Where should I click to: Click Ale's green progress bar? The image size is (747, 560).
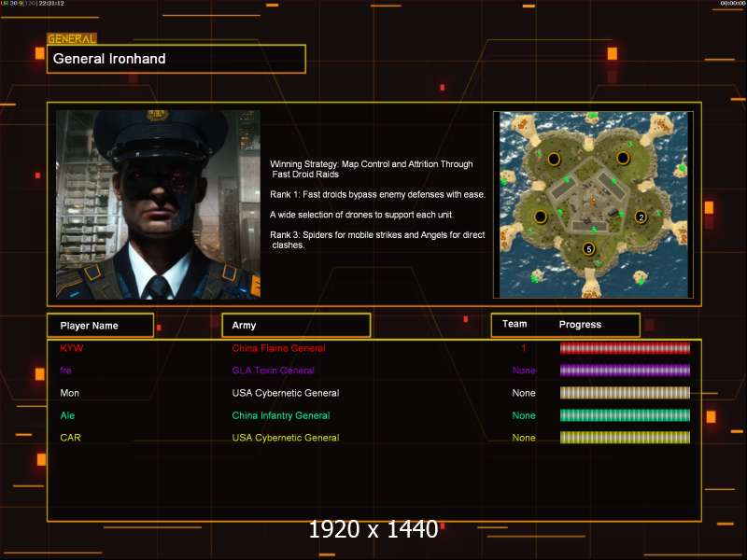[625, 415]
